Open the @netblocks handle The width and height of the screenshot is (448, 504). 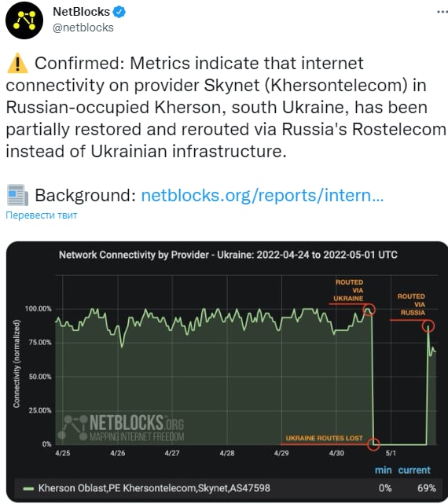[83, 28]
